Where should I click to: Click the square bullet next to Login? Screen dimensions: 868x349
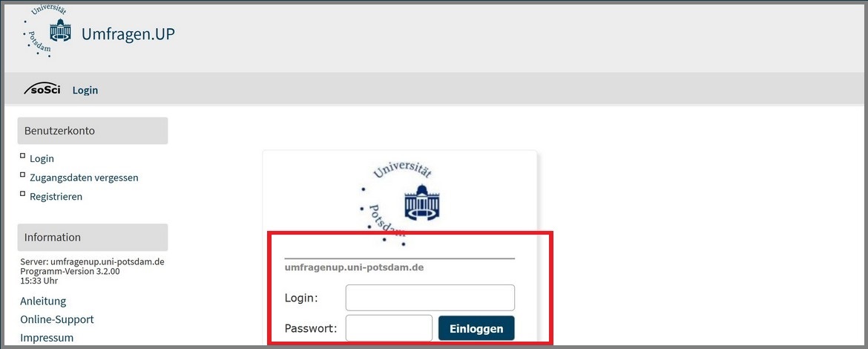click(23, 156)
